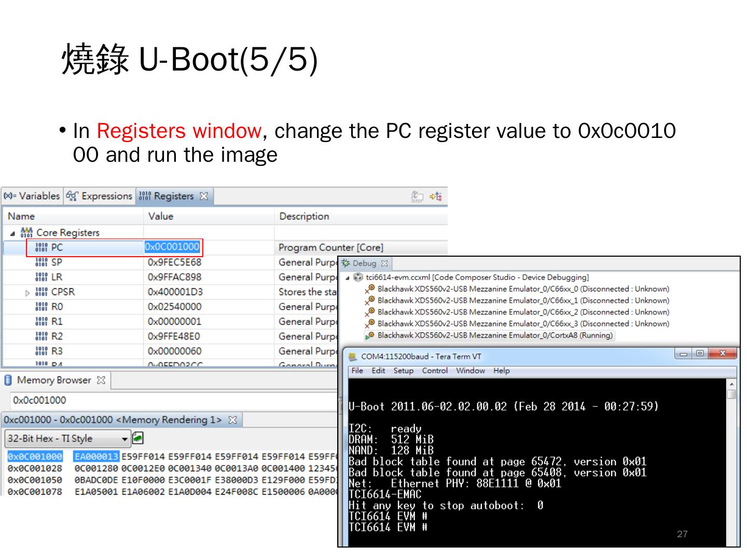Close the Memory Rendering 1 tab
The height and width of the screenshot is (560, 747).
[x=233, y=420]
